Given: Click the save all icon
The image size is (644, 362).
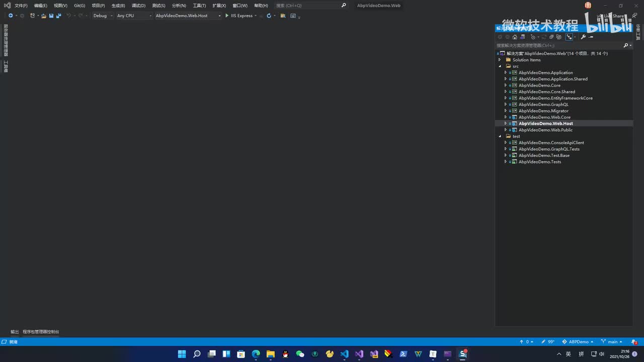Looking at the screenshot, I should point(58,16).
